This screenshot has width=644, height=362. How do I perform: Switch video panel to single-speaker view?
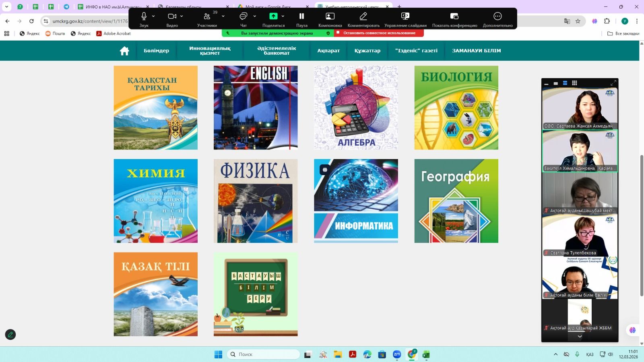555,83
